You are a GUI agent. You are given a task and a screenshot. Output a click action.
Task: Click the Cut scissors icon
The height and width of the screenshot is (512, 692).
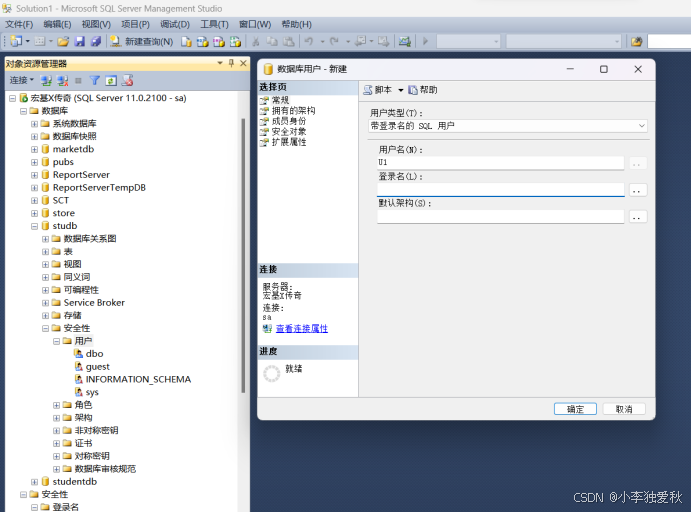click(256, 41)
